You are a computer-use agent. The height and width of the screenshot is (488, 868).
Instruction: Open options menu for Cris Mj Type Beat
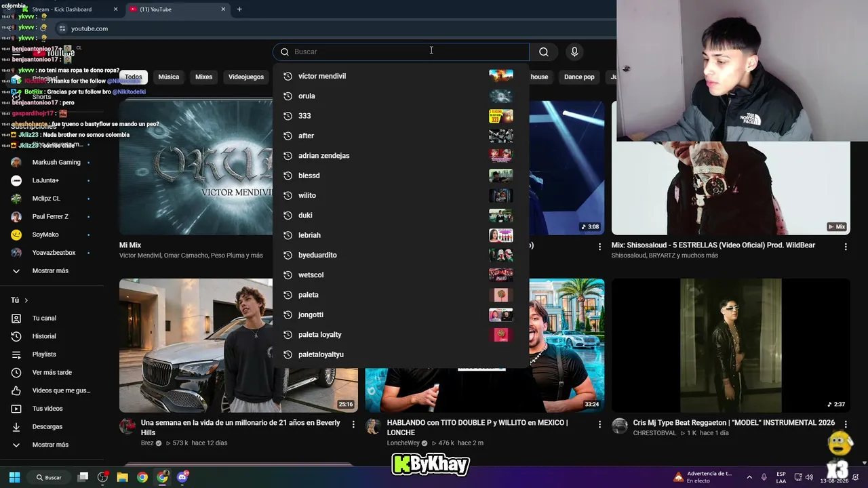tap(846, 424)
